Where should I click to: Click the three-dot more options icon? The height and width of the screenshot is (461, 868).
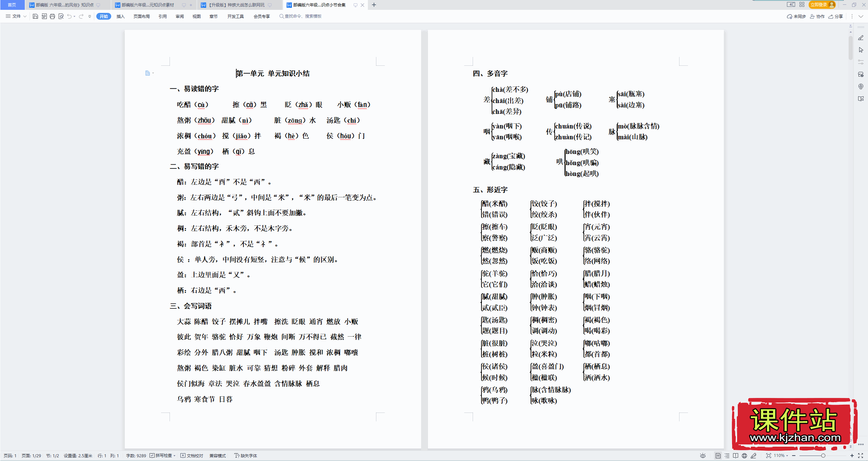[x=852, y=16]
